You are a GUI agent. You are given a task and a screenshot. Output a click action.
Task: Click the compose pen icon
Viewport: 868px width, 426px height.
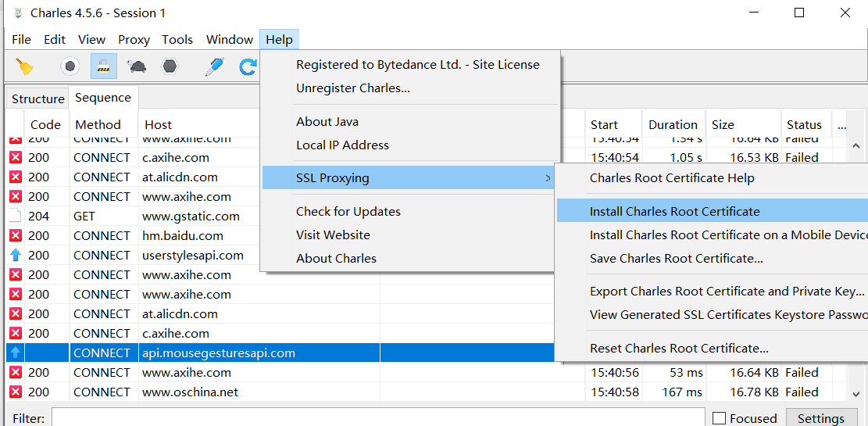pos(214,66)
